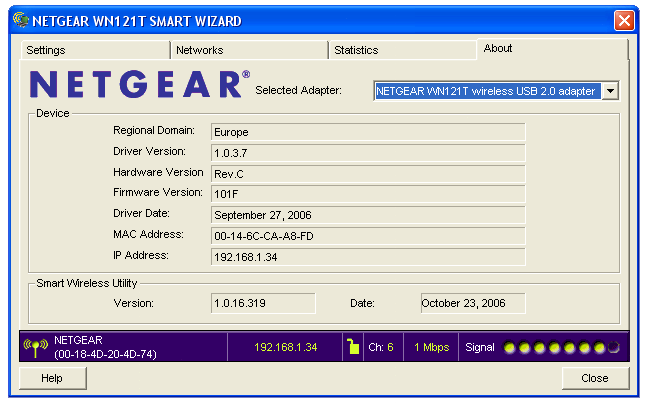Click the Driver Date label
This screenshot has width=647, height=404.
[x=142, y=213]
